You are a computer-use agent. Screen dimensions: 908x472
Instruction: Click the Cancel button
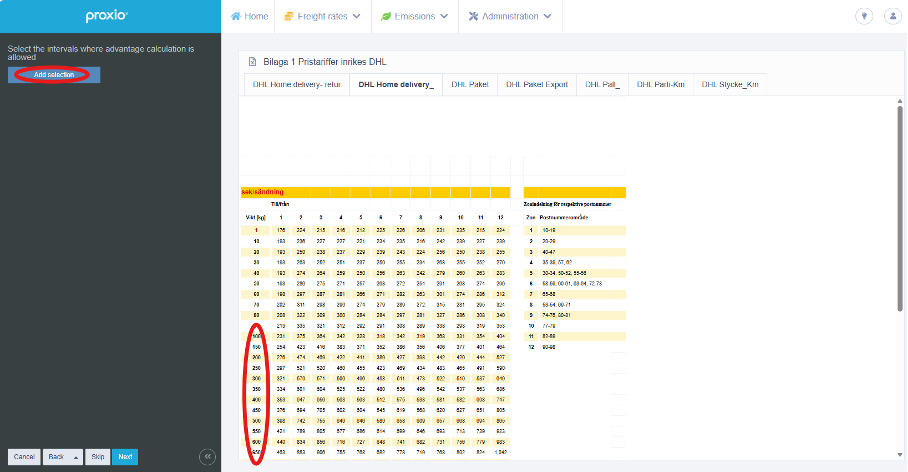click(x=24, y=457)
